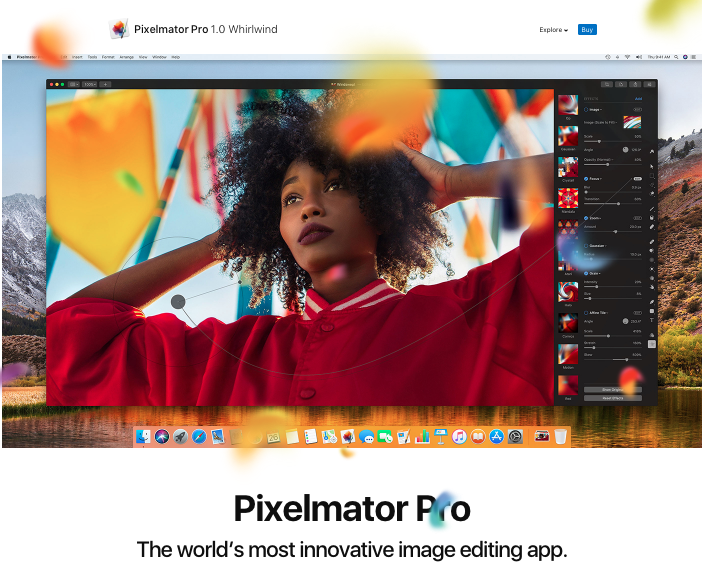This screenshot has height=576, width=702.
Task: Adjust the Image Scale slider
Action: tap(613, 141)
